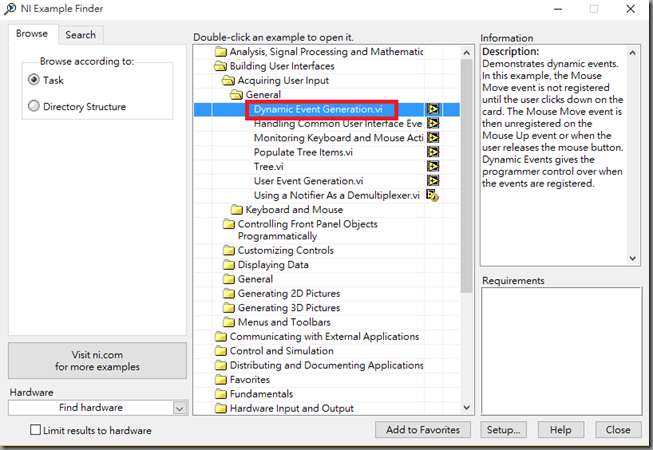
Task: Click the VI icon beside Dynamic Event Generation.vi
Action: click(433, 109)
